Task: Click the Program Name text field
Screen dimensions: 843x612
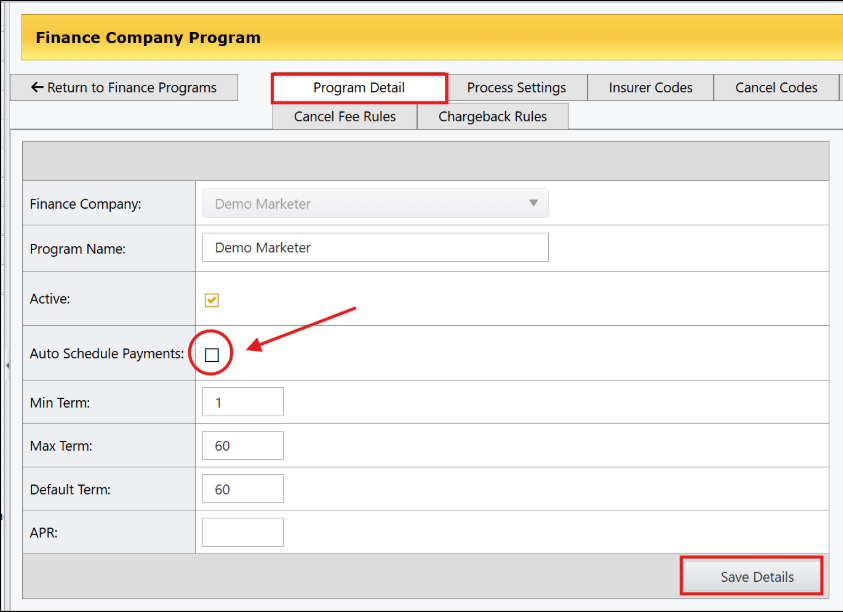Action: [375, 247]
